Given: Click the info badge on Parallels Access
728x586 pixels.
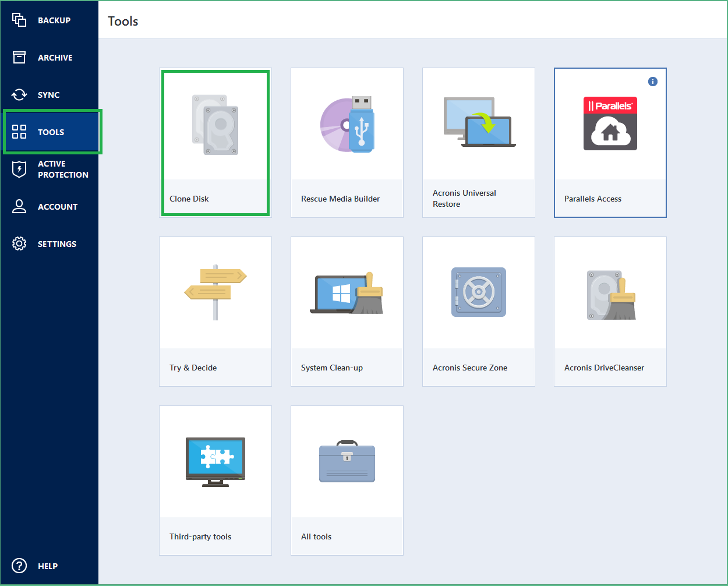Looking at the screenshot, I should [653, 82].
